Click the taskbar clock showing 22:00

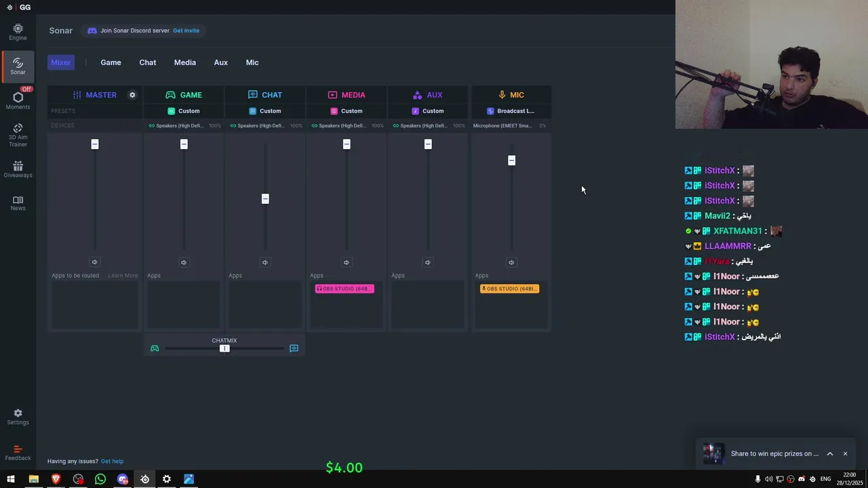849,479
